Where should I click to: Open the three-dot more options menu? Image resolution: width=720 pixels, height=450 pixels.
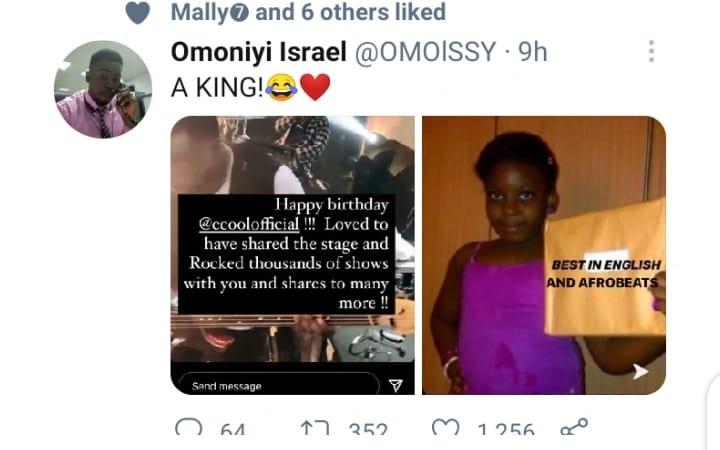[x=651, y=52]
